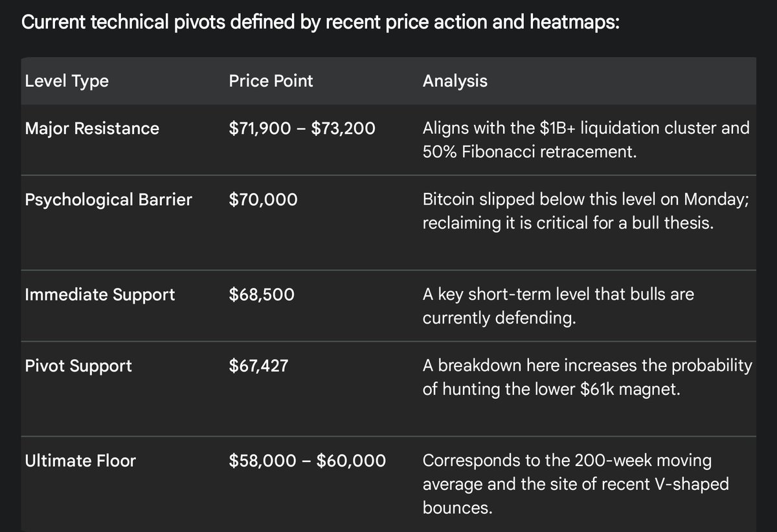
Task: Click the Current technical pivots heading
Action: point(321,23)
